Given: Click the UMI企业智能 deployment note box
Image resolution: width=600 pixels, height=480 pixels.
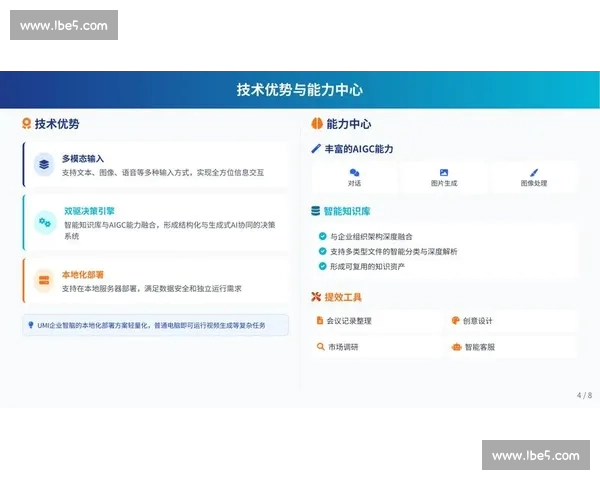Looking at the screenshot, I should 156,325.
